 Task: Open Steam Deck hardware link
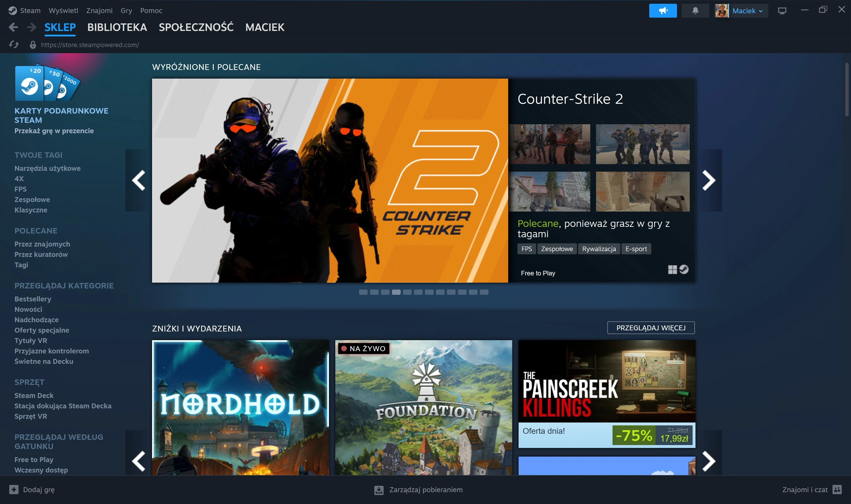click(34, 395)
